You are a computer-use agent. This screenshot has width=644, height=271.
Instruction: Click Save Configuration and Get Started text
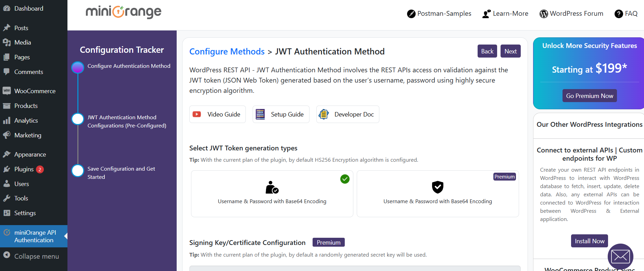[x=121, y=173]
